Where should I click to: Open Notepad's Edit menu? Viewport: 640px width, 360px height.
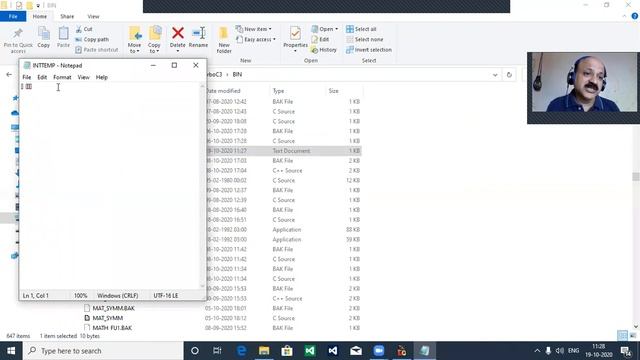42,77
